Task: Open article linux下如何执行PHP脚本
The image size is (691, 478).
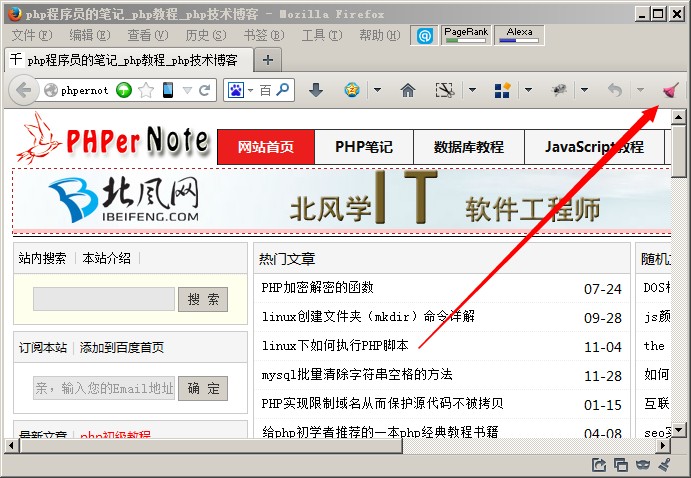Action: click(x=335, y=345)
